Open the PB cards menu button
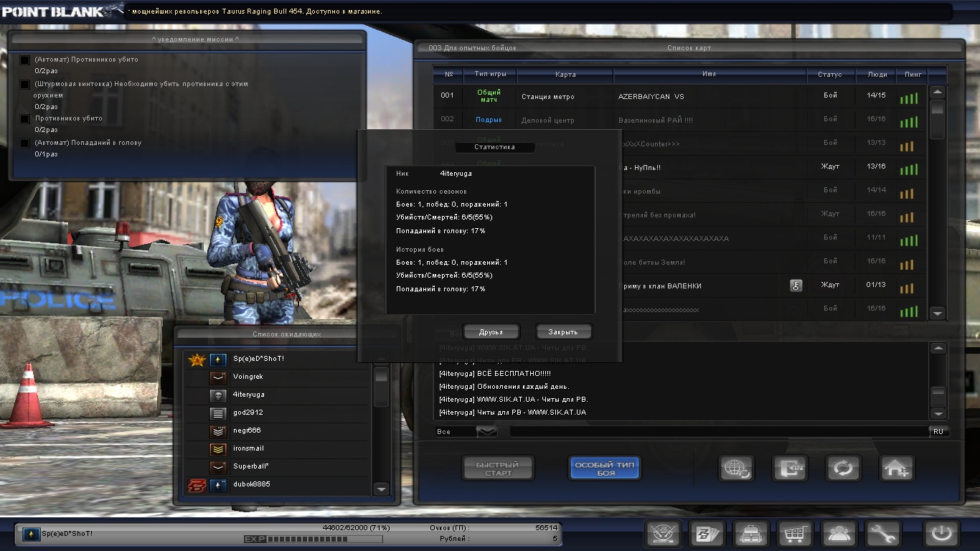This screenshot has height=551, width=980. coord(707,534)
